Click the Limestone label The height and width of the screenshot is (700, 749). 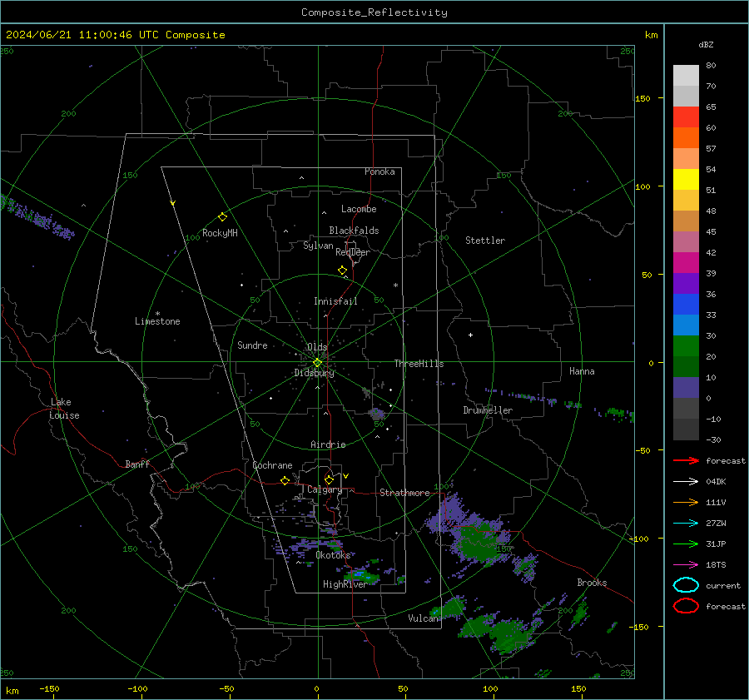157,321
